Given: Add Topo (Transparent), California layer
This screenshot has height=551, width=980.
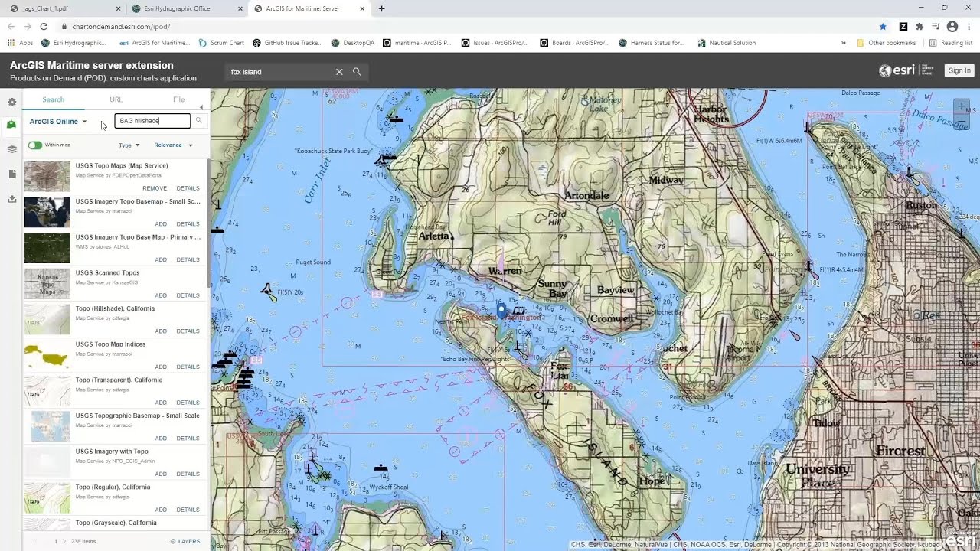Looking at the screenshot, I should 161,403.
